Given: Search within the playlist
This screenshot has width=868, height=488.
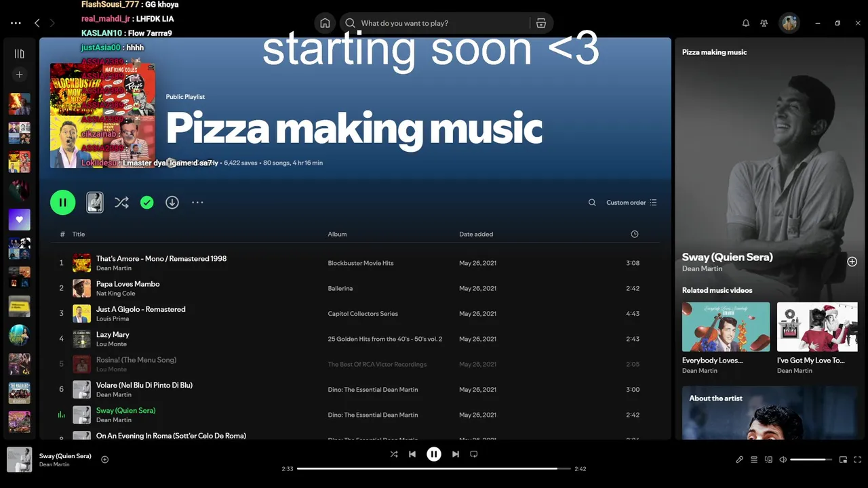Looking at the screenshot, I should click(592, 202).
